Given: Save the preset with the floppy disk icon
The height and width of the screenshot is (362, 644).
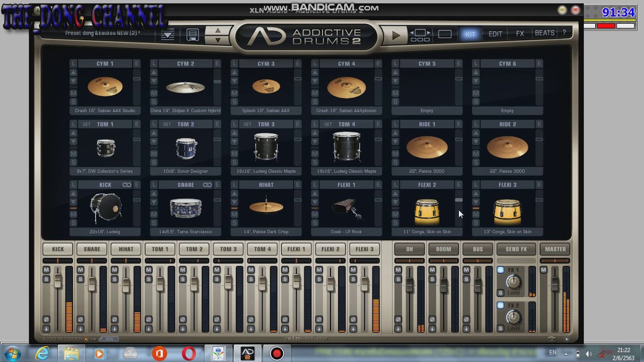Looking at the screenshot, I should click(x=192, y=35).
